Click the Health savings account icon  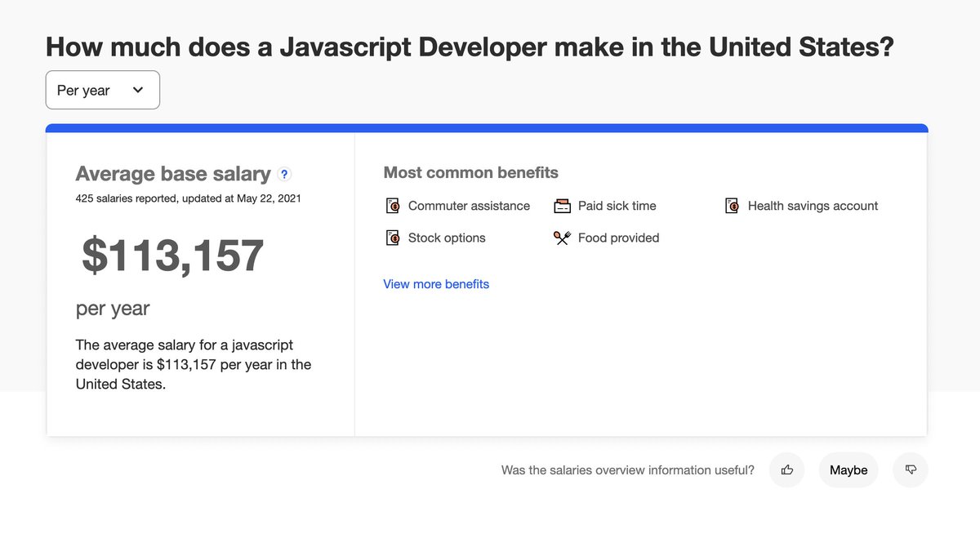(x=732, y=206)
